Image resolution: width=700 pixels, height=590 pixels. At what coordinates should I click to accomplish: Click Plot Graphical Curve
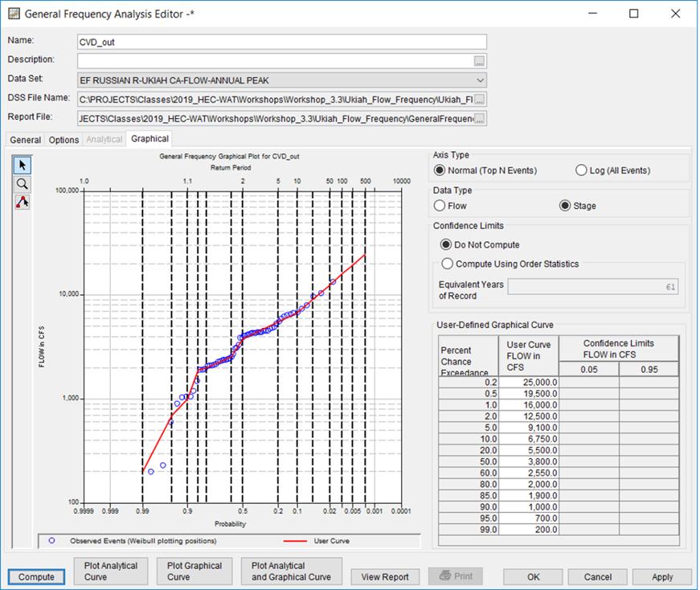tap(194, 572)
